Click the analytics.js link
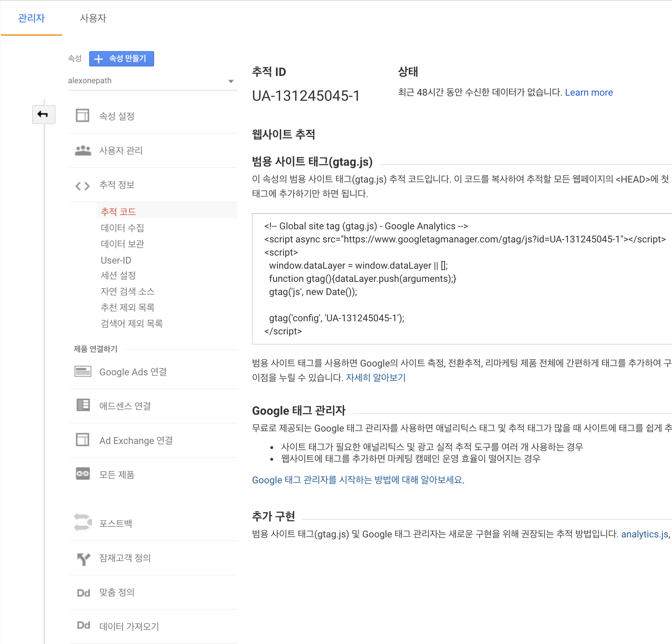672x644 pixels. coord(644,534)
